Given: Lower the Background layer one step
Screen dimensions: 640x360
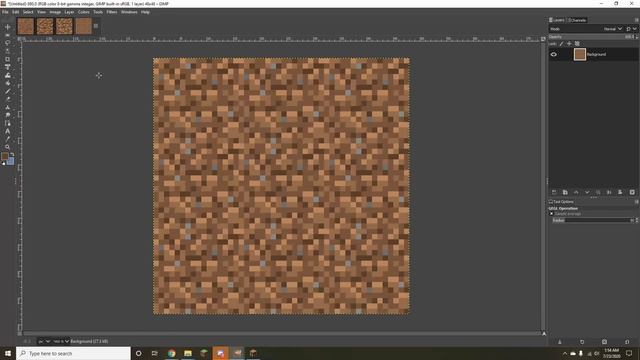Looking at the screenshot, I should click(x=587, y=192).
